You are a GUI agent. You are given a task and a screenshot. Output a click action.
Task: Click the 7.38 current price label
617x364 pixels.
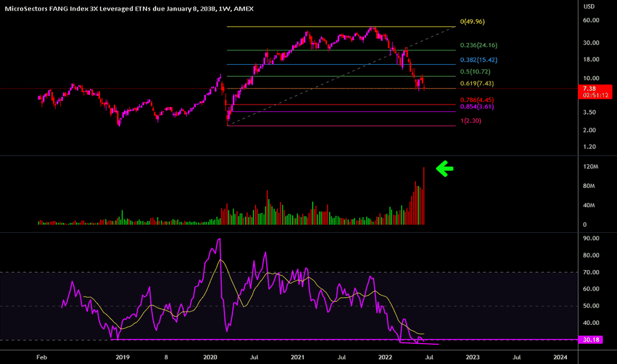(589, 89)
